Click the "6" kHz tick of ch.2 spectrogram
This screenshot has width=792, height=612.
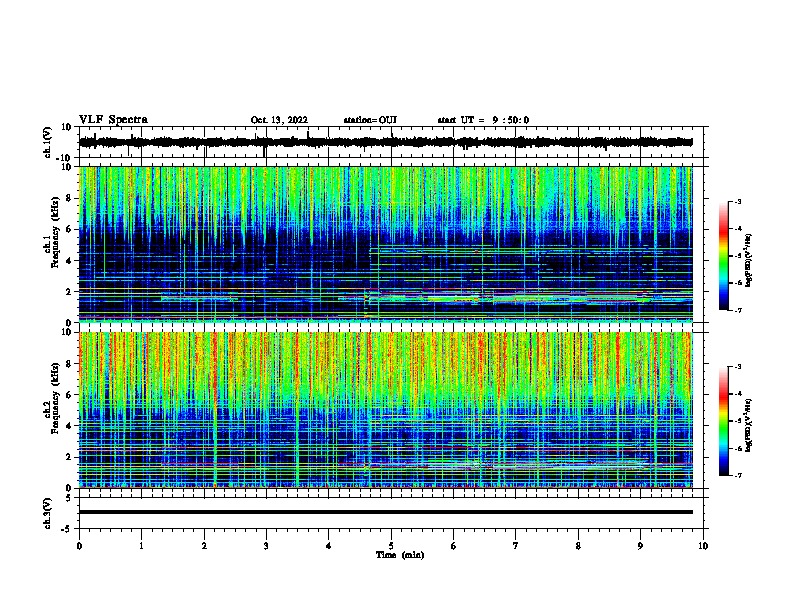69,394
